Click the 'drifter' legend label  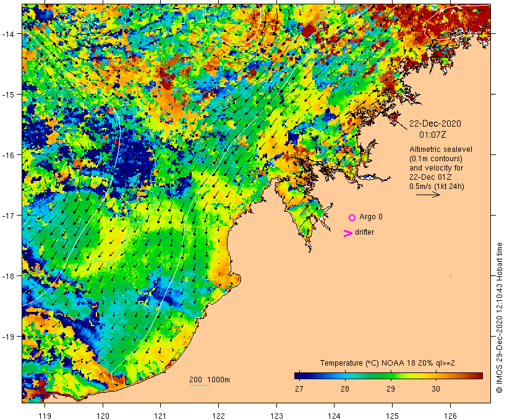coord(364,232)
